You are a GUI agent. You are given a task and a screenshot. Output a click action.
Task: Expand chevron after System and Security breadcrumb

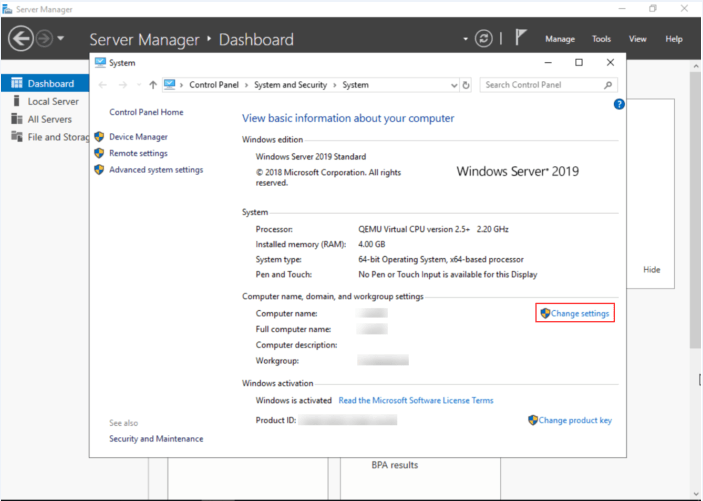(335, 85)
